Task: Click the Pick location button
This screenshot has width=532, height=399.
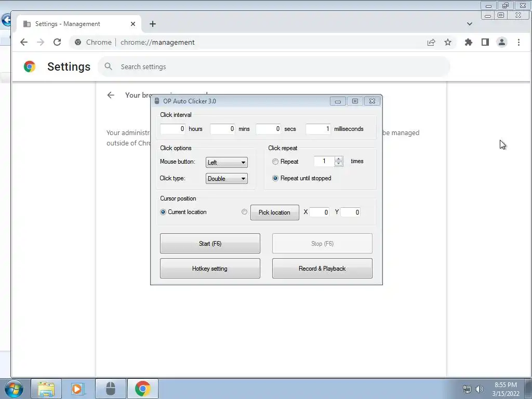Action: [275, 212]
